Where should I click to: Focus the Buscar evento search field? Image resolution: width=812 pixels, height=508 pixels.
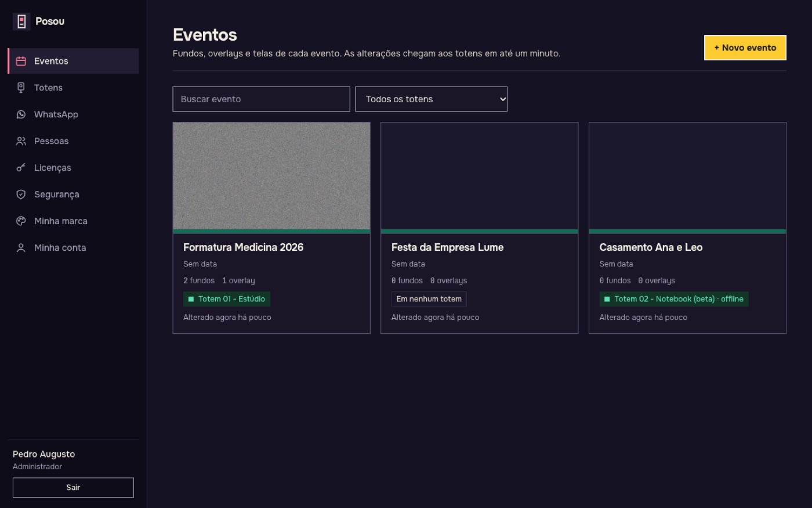pyautogui.click(x=262, y=99)
